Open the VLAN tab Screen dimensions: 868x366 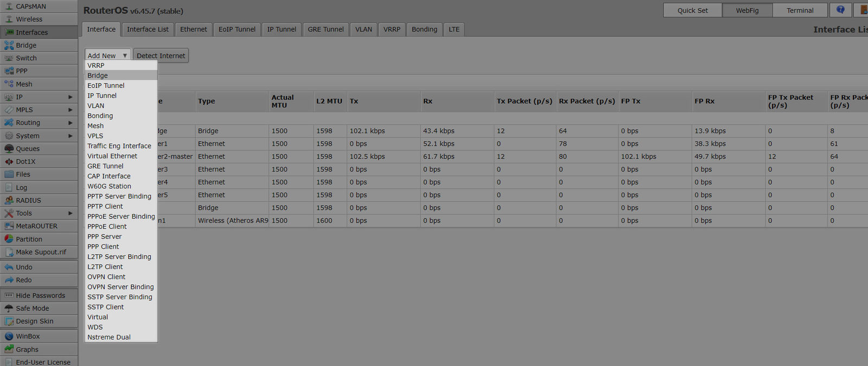363,29
